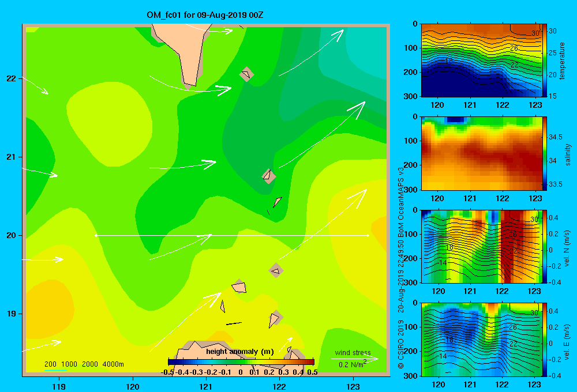The height and width of the screenshot is (392, 577).
Task: Open the vel. E velocity section panel
Action: coord(481,340)
